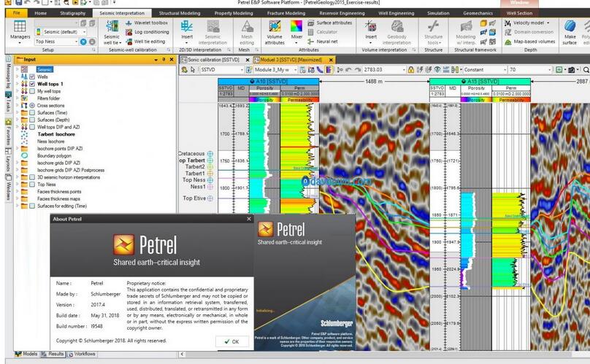Click the blue circular arrow beside Top Ness
This screenshot has height=364, width=590.
[x=83, y=42]
